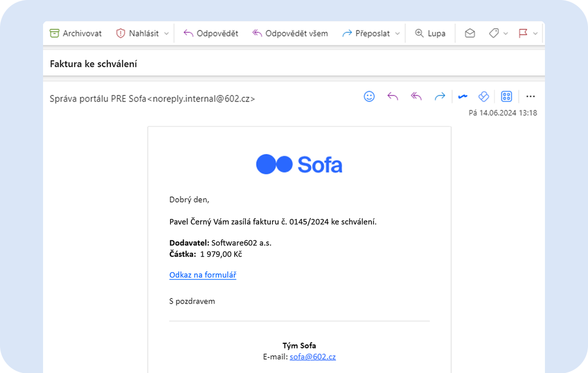Open the Lupa zoom tool

tap(430, 33)
